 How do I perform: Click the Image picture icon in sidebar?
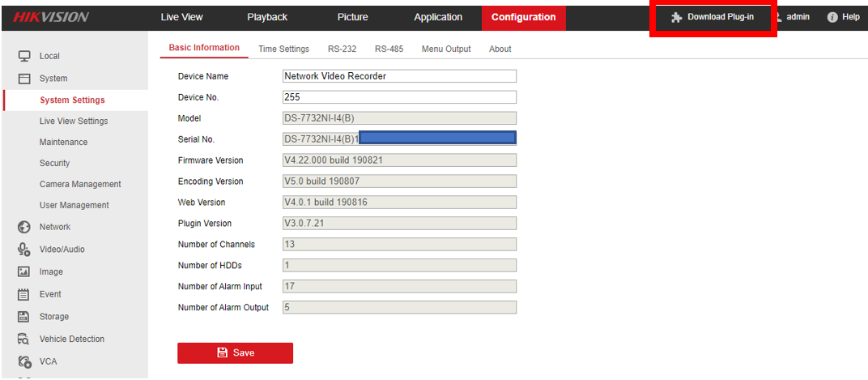pyautogui.click(x=24, y=272)
